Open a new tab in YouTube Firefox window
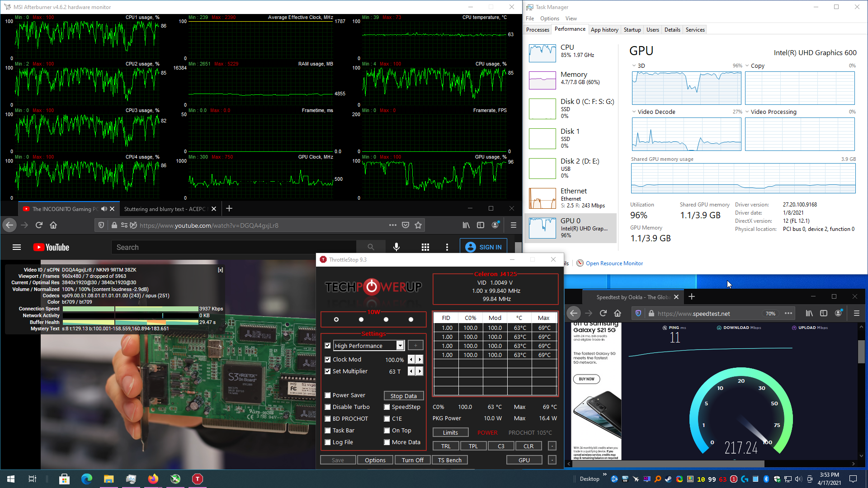The width and height of the screenshot is (868, 488). (229, 208)
